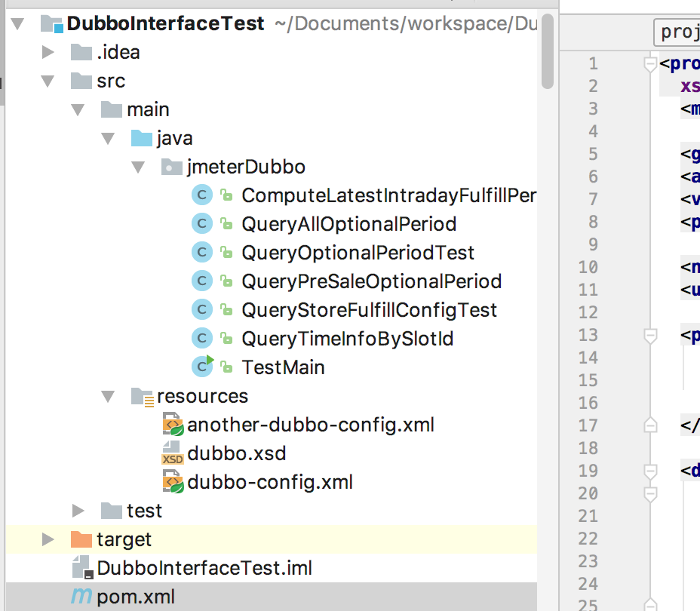700x611 pixels.
Task: Click the src folder icon
Action: pyautogui.click(x=81, y=81)
